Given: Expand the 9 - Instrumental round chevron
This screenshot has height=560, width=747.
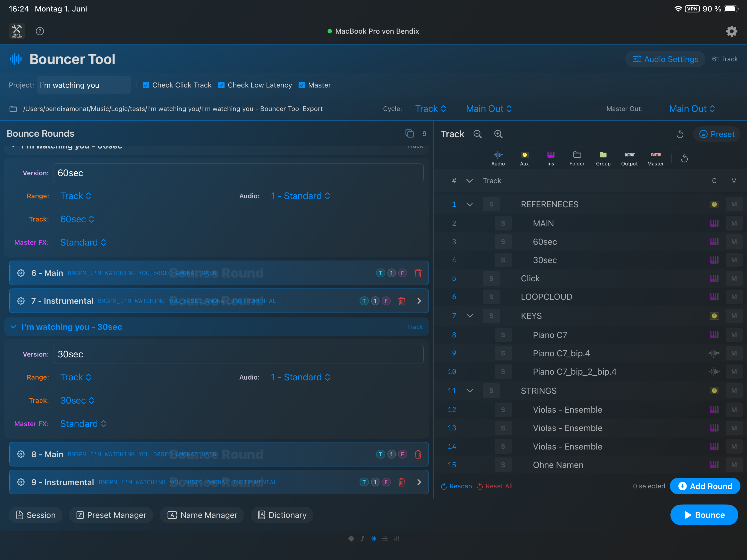Looking at the screenshot, I should pyautogui.click(x=419, y=482).
